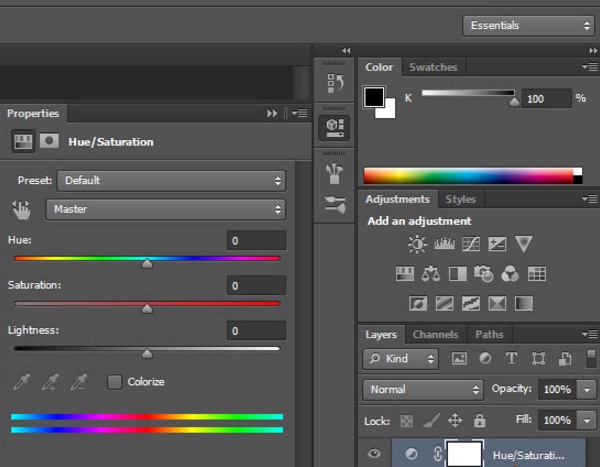The image size is (600, 467).
Task: Select the on-image adjustment hand tool
Action: pyautogui.click(x=21, y=210)
